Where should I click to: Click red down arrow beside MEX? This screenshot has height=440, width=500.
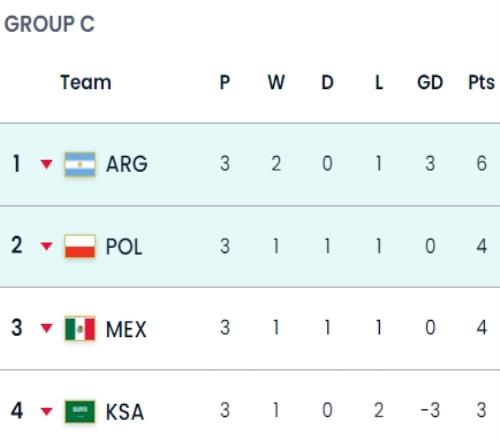click(46, 328)
